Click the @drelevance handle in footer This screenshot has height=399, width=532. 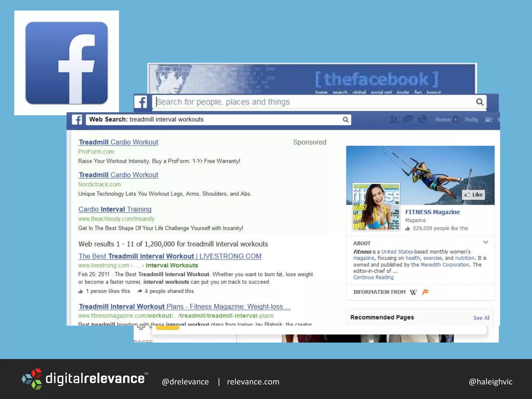click(x=185, y=382)
